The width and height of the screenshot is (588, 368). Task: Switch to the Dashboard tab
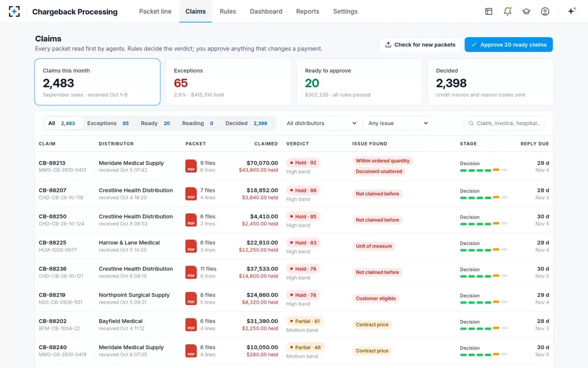[x=266, y=11]
